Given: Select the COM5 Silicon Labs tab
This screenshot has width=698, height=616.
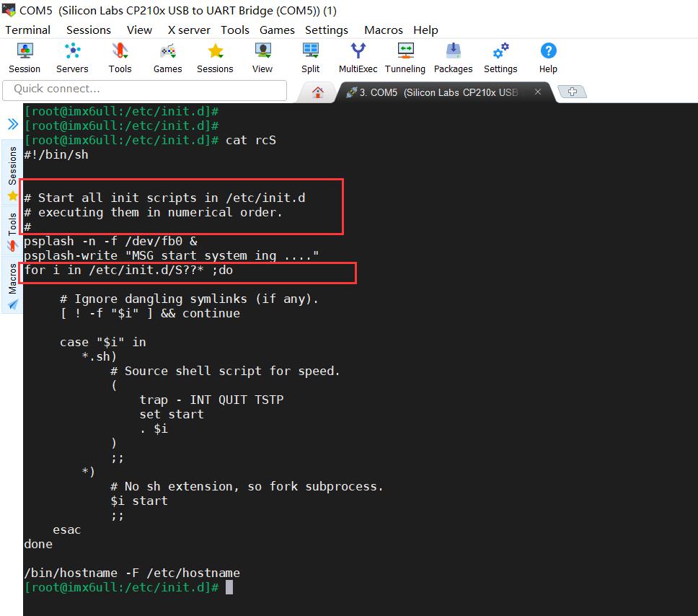Looking at the screenshot, I should pyautogui.click(x=438, y=92).
